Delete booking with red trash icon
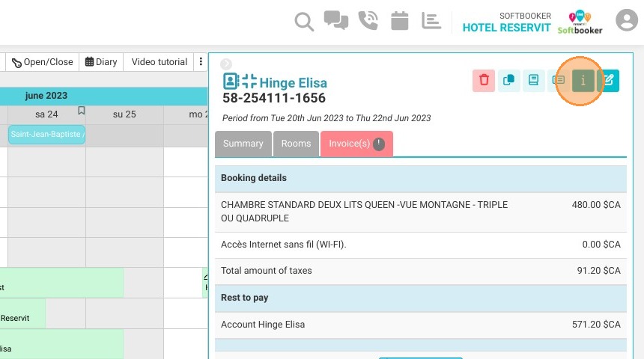The height and width of the screenshot is (359, 644). point(484,81)
